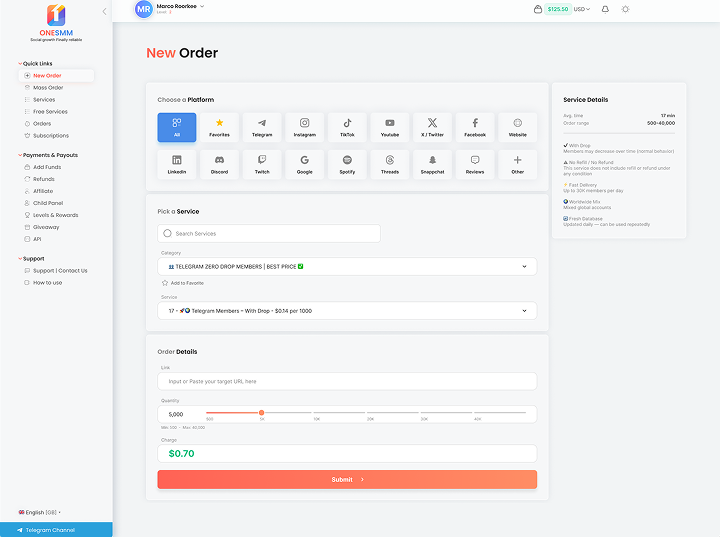Open the notifications bell
The image size is (720, 537).
coord(605,9)
